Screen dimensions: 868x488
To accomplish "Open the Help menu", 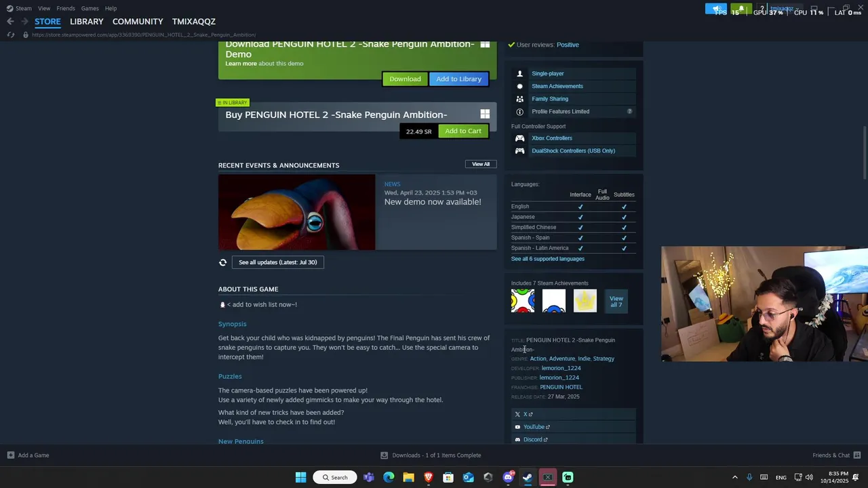I will [x=111, y=8].
